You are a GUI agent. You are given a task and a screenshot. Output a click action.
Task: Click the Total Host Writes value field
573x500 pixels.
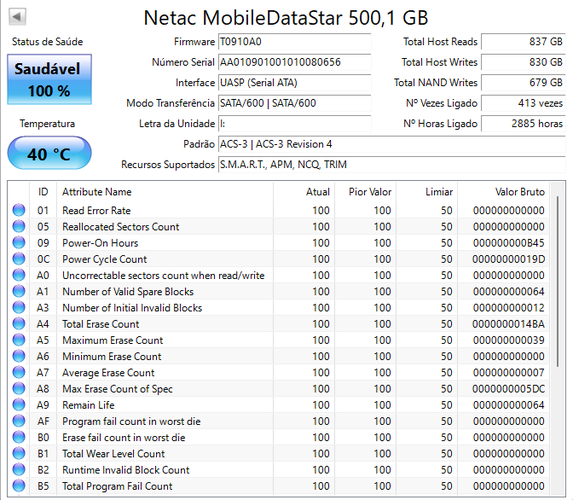click(523, 62)
